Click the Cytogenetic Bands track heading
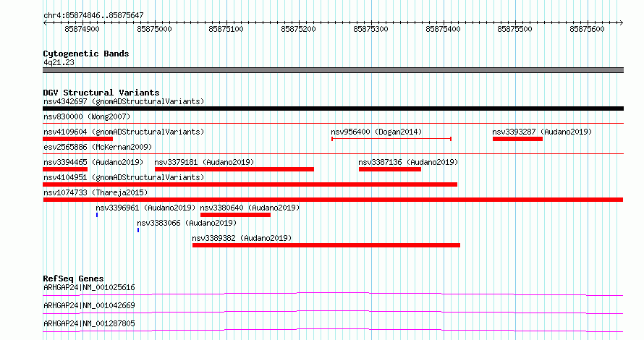Image resolution: width=644 pixels, height=340 pixels. 86,54
